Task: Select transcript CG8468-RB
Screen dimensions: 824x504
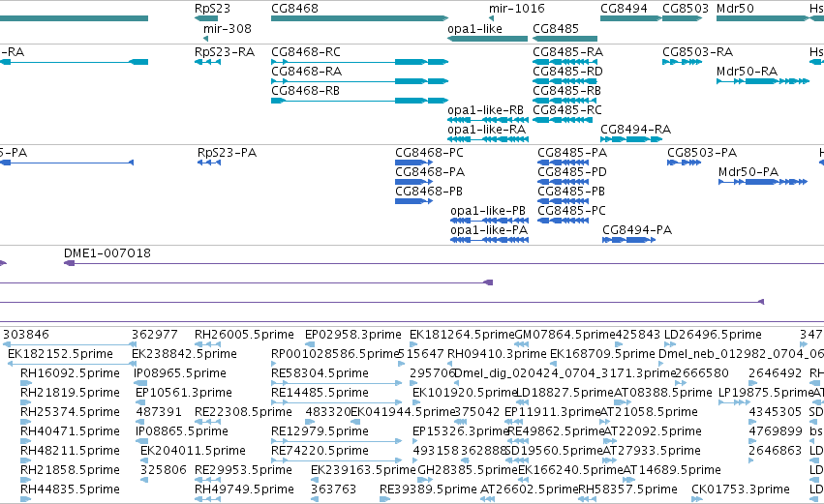Action: pyautogui.click(x=305, y=90)
